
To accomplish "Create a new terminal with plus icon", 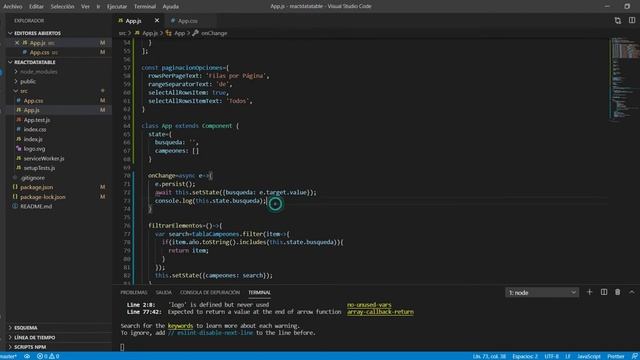I will pos(589,292).
